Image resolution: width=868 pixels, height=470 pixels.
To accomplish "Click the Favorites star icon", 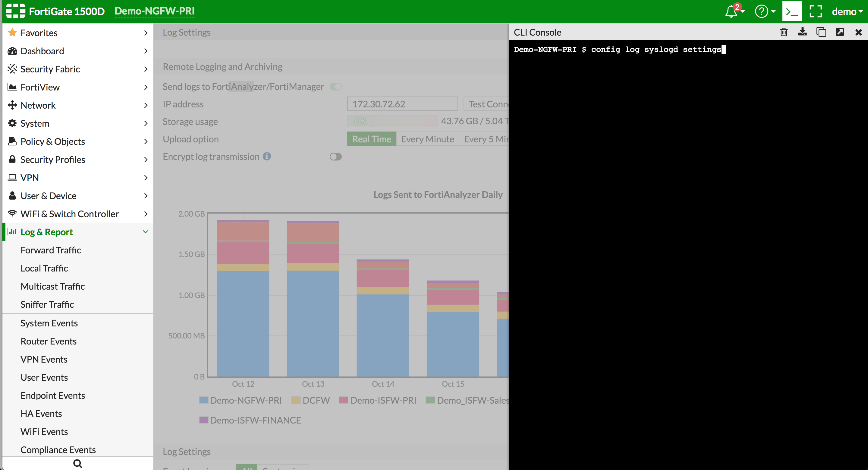I will pyautogui.click(x=12, y=33).
